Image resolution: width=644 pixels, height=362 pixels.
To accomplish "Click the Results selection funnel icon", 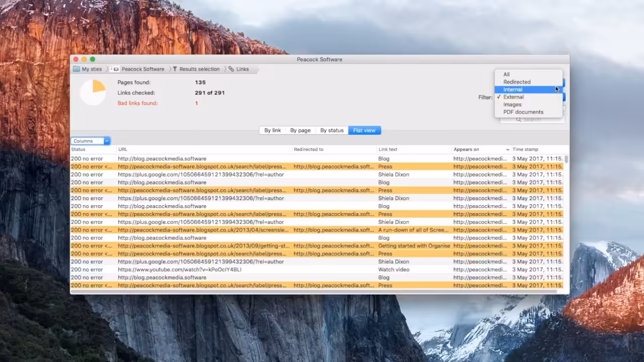I will click(x=175, y=69).
